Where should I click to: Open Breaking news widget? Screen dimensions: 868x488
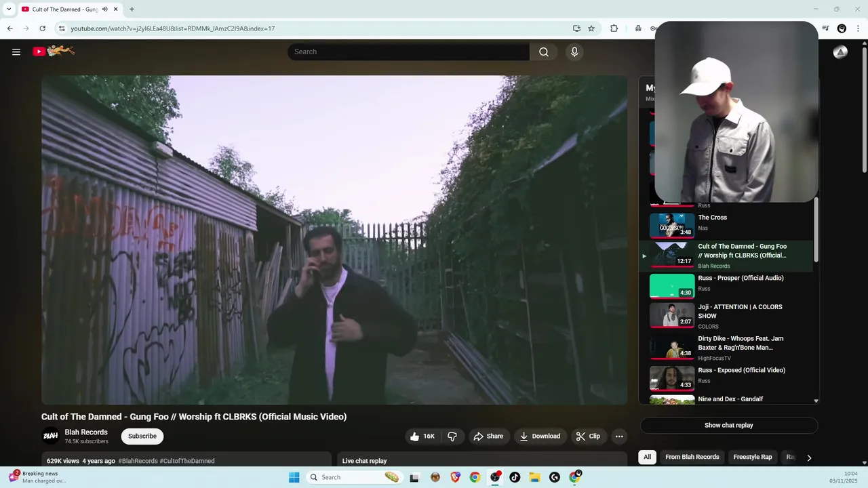(37, 477)
